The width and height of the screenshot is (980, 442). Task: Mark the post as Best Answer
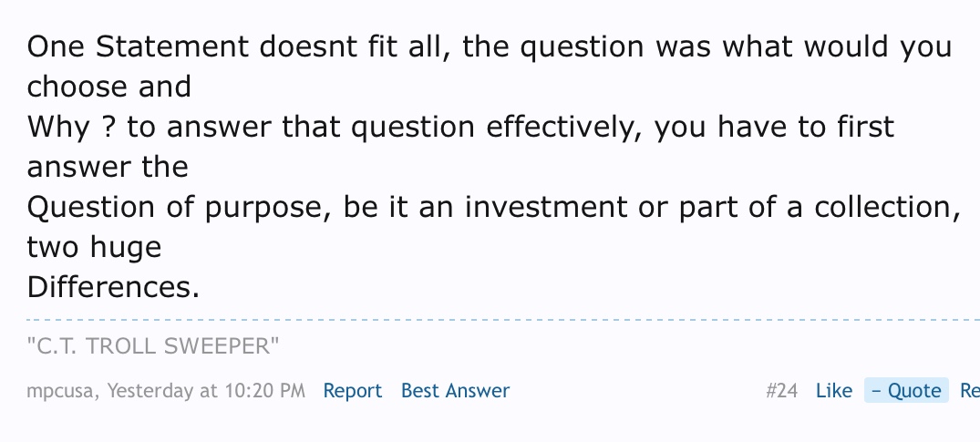(455, 391)
